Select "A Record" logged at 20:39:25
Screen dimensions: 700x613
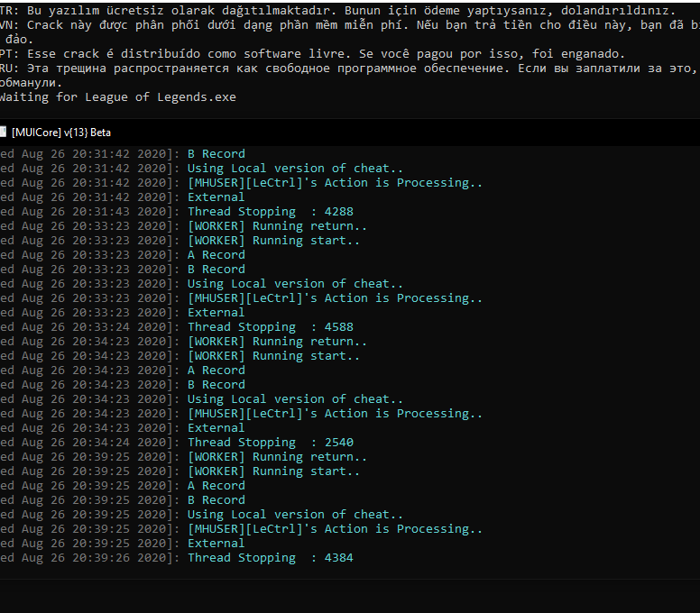tap(216, 486)
